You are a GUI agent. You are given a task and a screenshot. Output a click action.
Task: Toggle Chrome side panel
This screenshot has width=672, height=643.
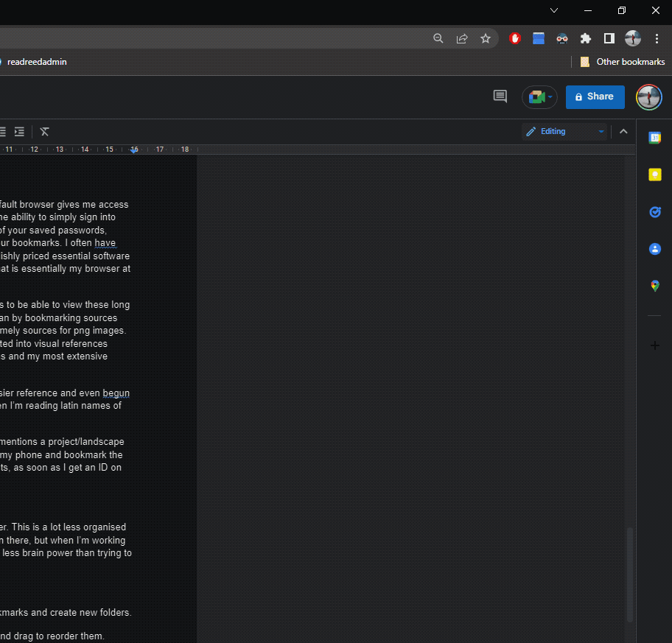click(x=609, y=38)
